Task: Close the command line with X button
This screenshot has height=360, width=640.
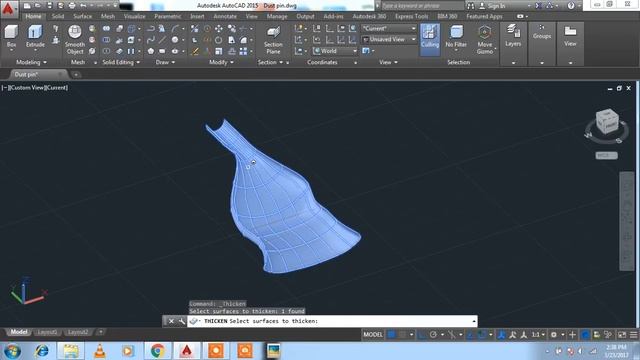Action: coord(171,321)
